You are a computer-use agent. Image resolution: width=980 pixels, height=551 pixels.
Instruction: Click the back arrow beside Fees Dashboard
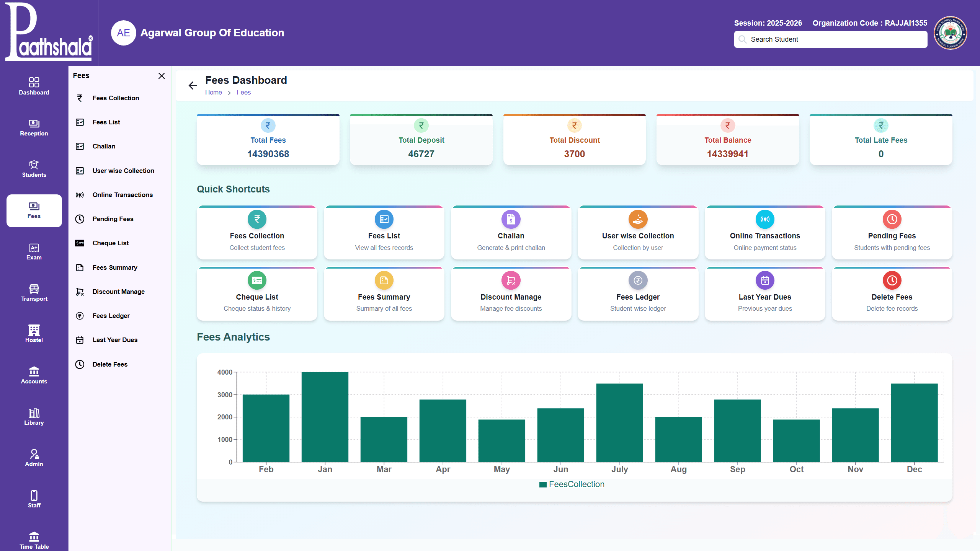[193, 85]
